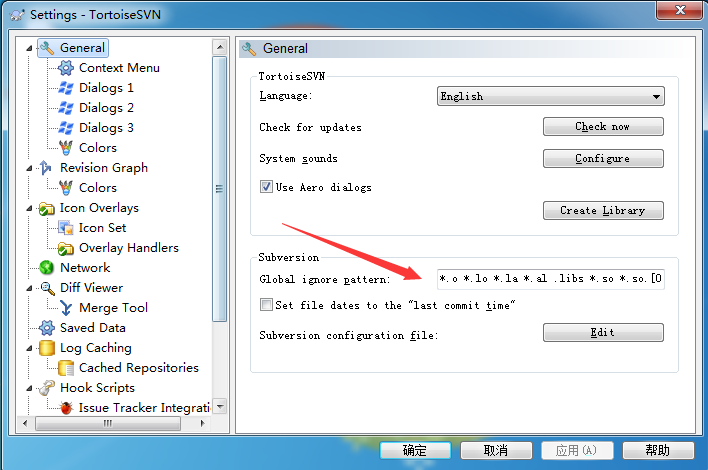Select Context Menu settings page

tap(119, 68)
